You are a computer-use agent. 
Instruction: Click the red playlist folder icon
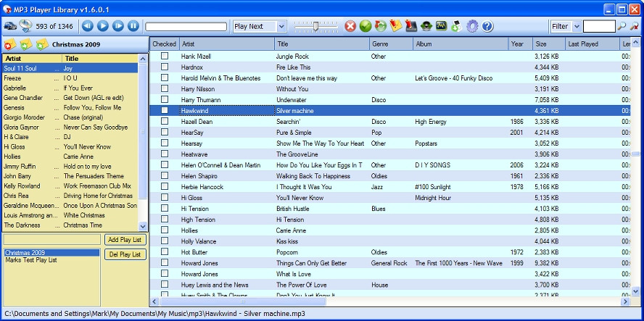[x=10, y=44]
